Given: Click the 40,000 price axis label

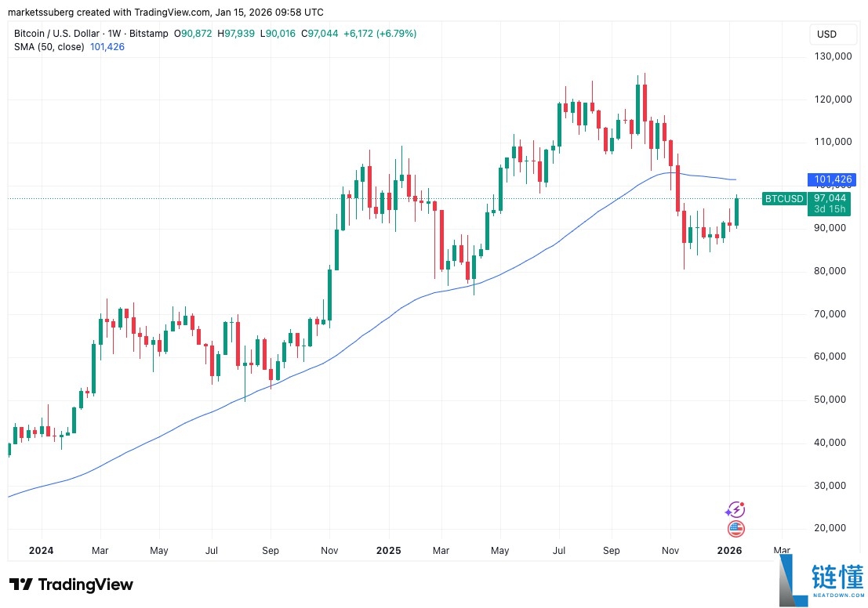Looking at the screenshot, I should click(x=830, y=443).
